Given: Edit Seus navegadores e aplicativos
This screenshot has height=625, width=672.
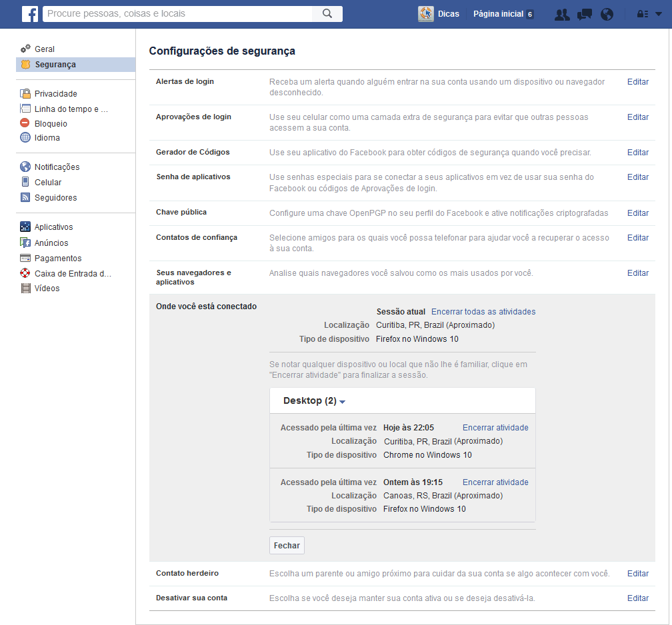Looking at the screenshot, I should click(638, 273).
